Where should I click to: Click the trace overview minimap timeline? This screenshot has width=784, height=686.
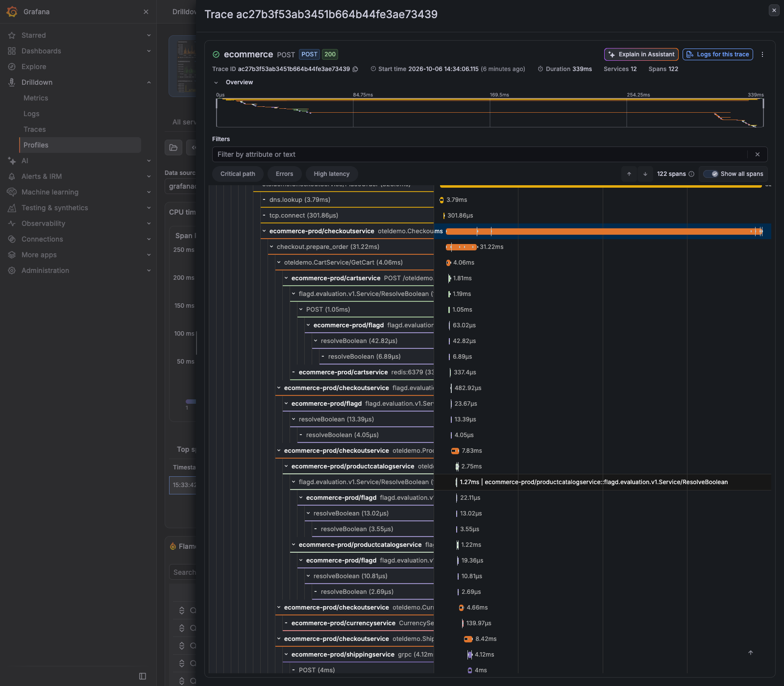490,113
